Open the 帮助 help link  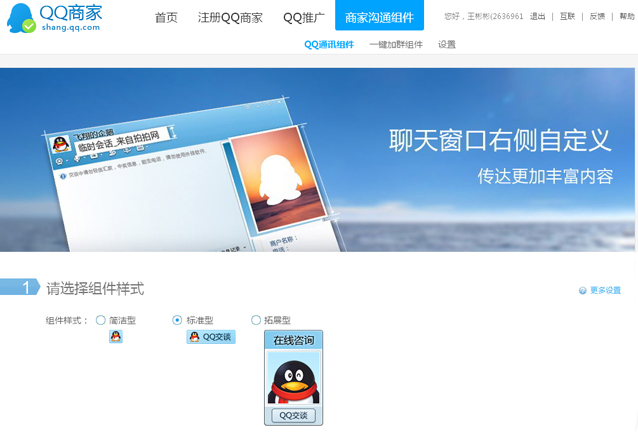(627, 16)
